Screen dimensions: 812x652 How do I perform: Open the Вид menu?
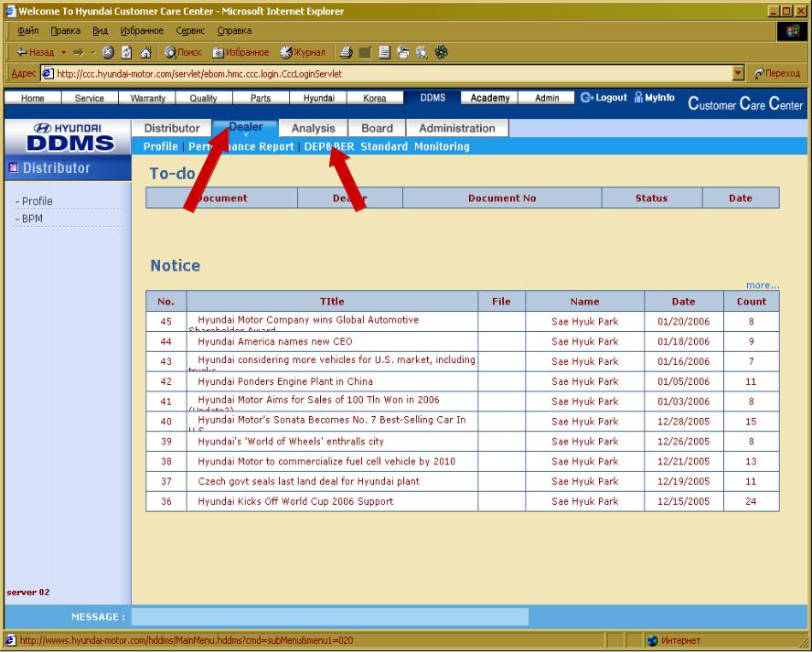point(100,30)
